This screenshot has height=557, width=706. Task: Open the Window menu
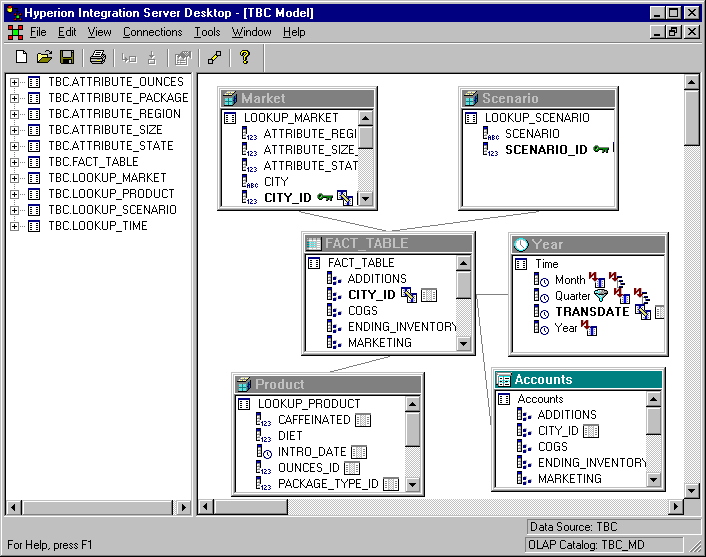(x=252, y=32)
